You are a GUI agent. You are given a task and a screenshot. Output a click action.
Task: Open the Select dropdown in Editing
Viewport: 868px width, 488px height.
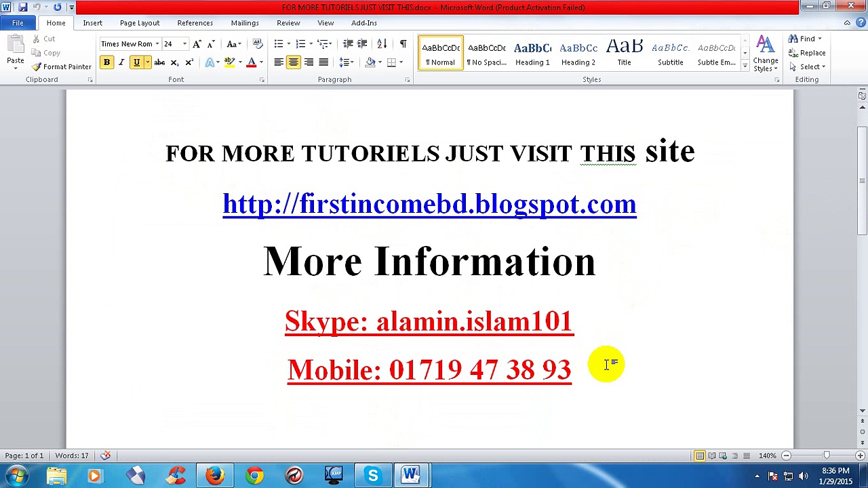click(x=807, y=66)
